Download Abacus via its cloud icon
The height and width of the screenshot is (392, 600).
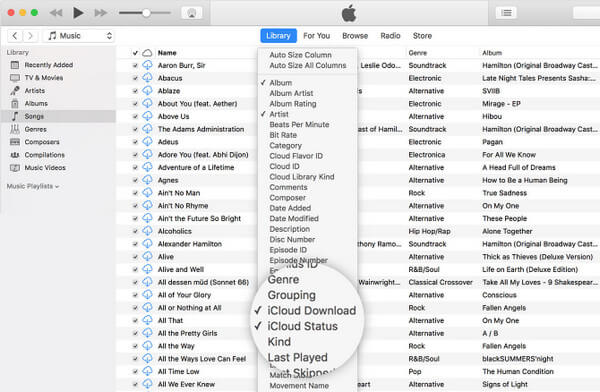point(147,78)
